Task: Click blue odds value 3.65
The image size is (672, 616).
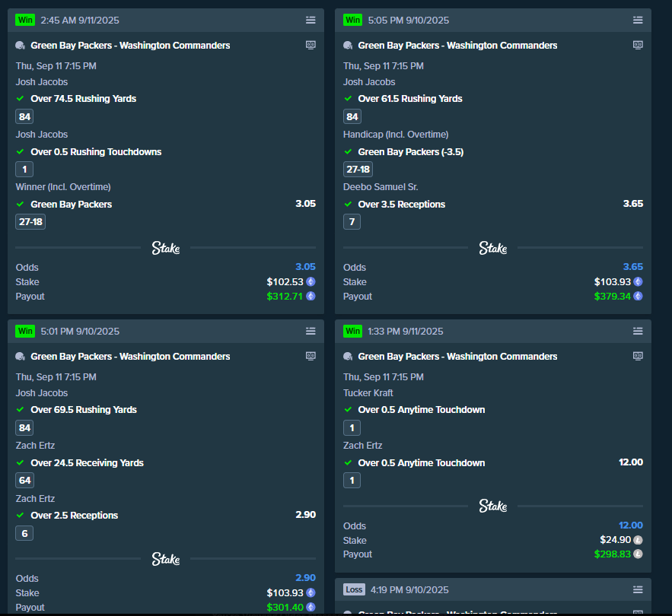Action: [x=633, y=266]
